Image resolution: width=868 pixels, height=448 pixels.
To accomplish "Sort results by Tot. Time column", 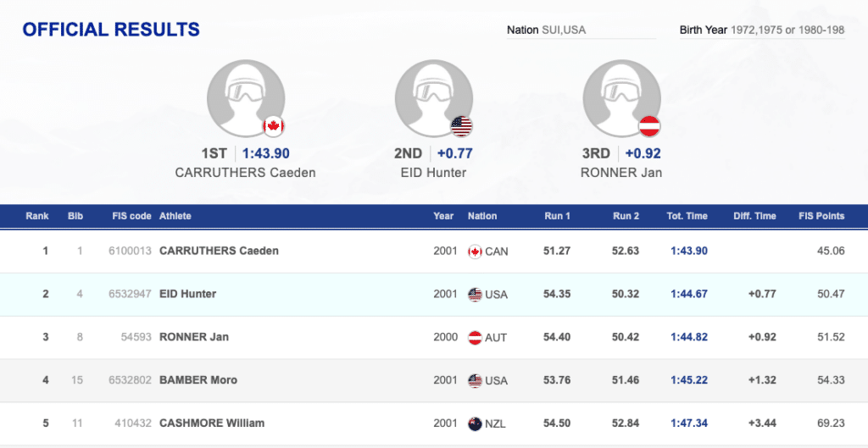I will [687, 216].
